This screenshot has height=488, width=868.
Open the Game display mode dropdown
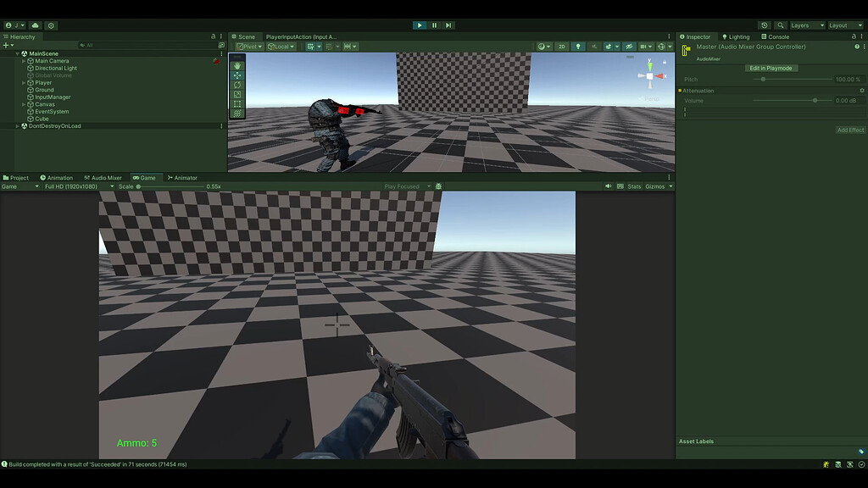point(20,186)
